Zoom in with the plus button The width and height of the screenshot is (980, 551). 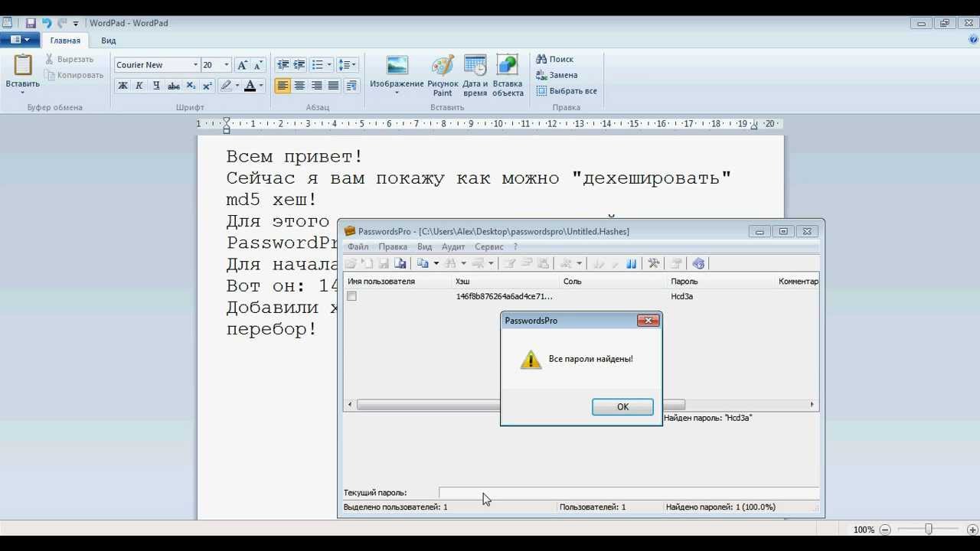click(x=972, y=530)
